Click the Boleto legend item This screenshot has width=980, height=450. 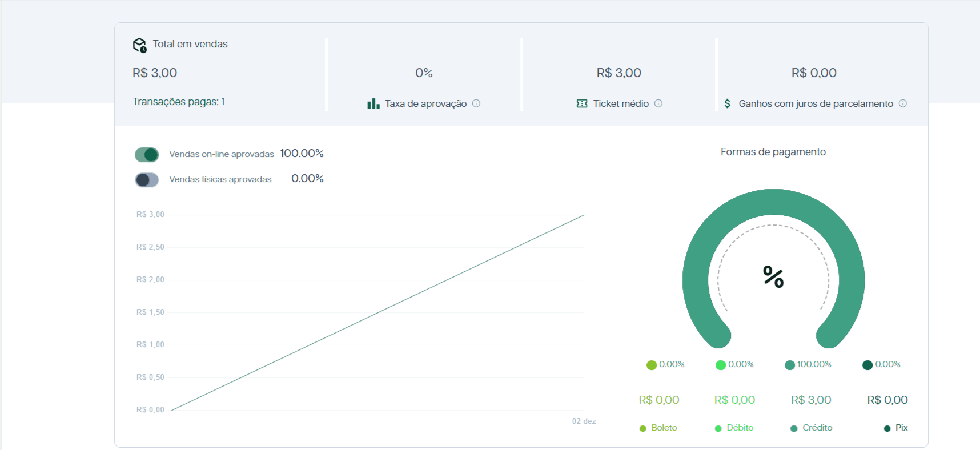tap(658, 428)
